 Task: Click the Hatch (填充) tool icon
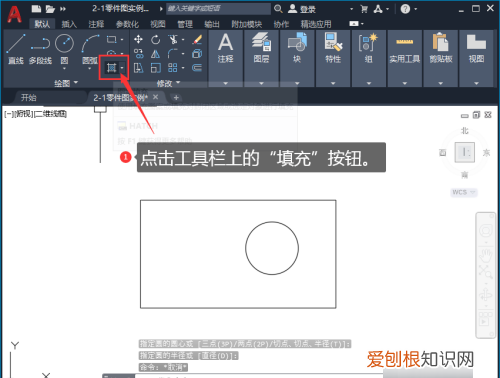[111, 68]
